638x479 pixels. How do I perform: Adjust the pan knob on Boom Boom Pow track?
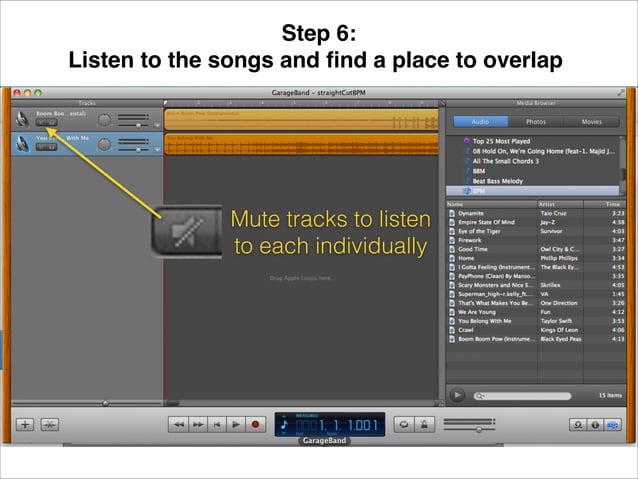105,120
